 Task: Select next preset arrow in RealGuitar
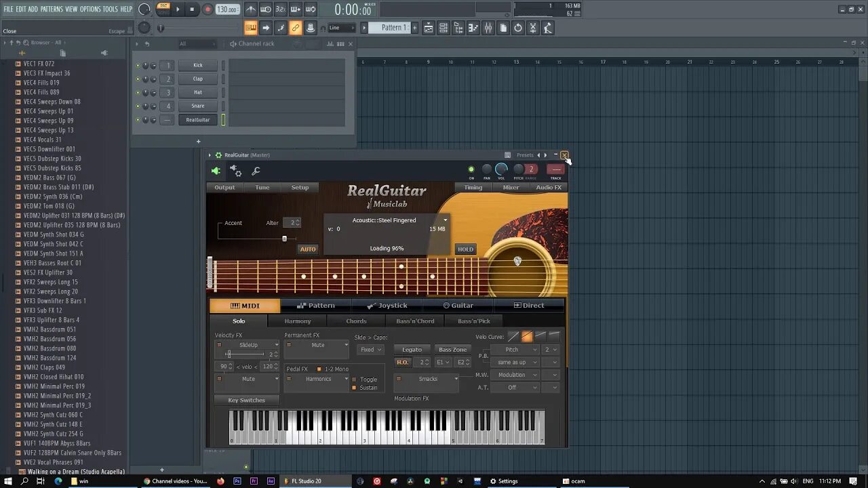(545, 155)
